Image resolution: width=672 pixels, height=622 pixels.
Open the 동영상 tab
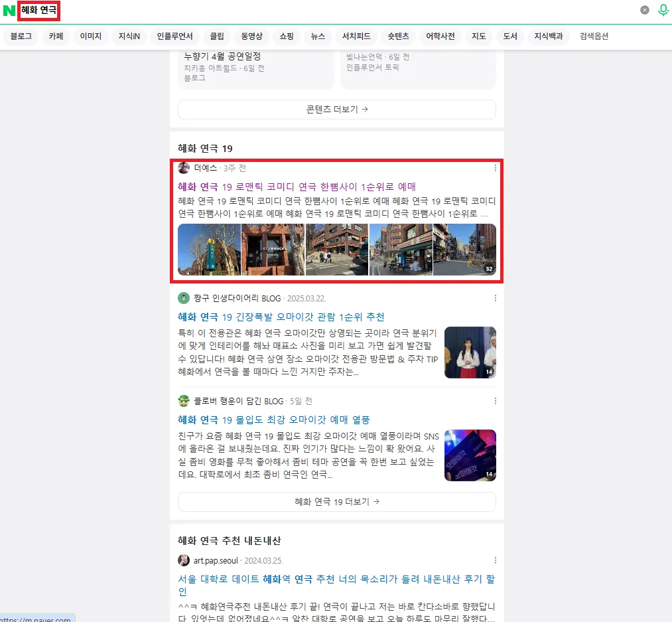tap(251, 37)
